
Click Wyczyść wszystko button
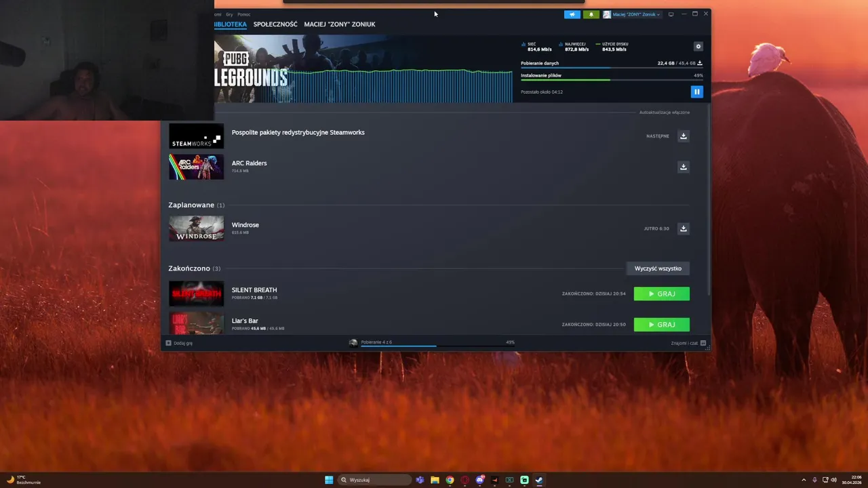[658, 268]
